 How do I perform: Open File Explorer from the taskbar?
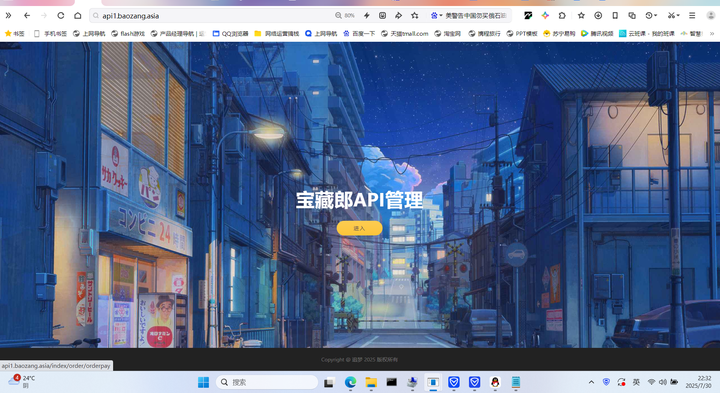[x=371, y=382]
